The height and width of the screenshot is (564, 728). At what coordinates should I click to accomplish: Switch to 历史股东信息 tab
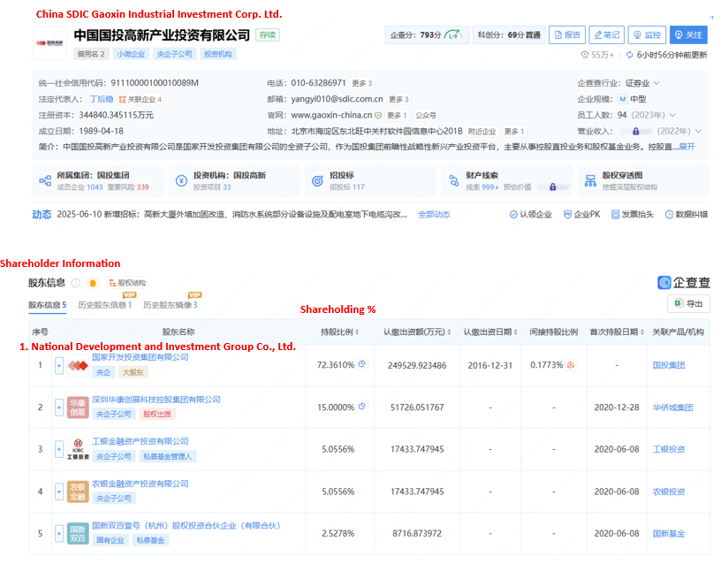click(105, 305)
